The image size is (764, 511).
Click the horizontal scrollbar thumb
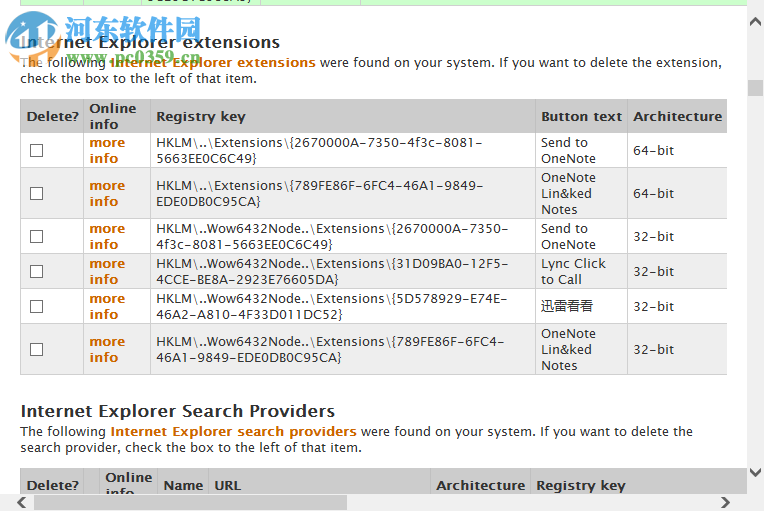click(x=190, y=502)
